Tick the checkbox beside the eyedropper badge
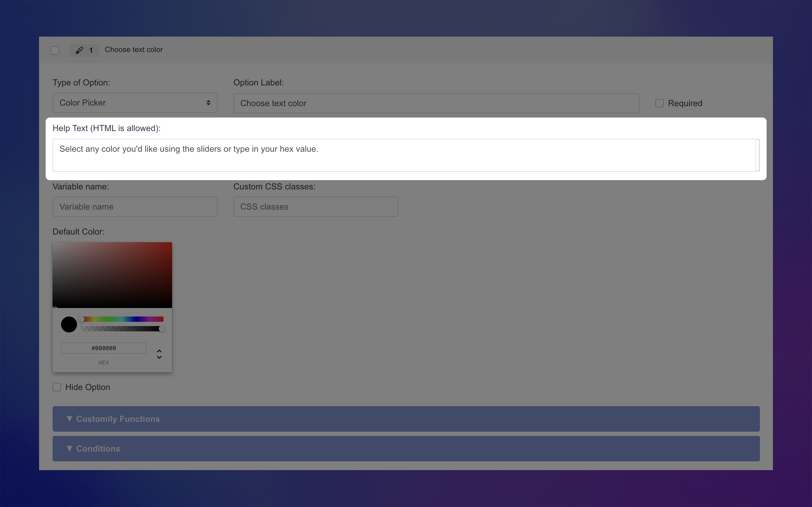812x507 pixels. point(55,50)
